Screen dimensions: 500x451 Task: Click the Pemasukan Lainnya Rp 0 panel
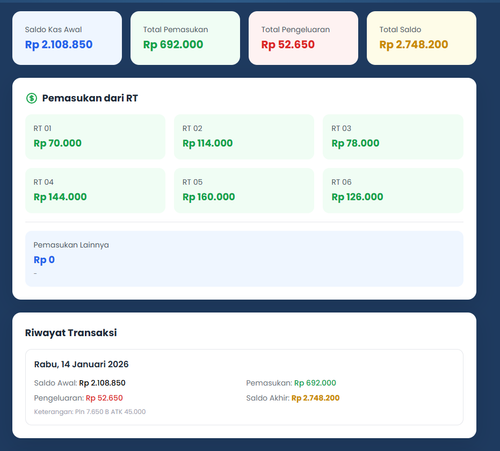coord(244,259)
